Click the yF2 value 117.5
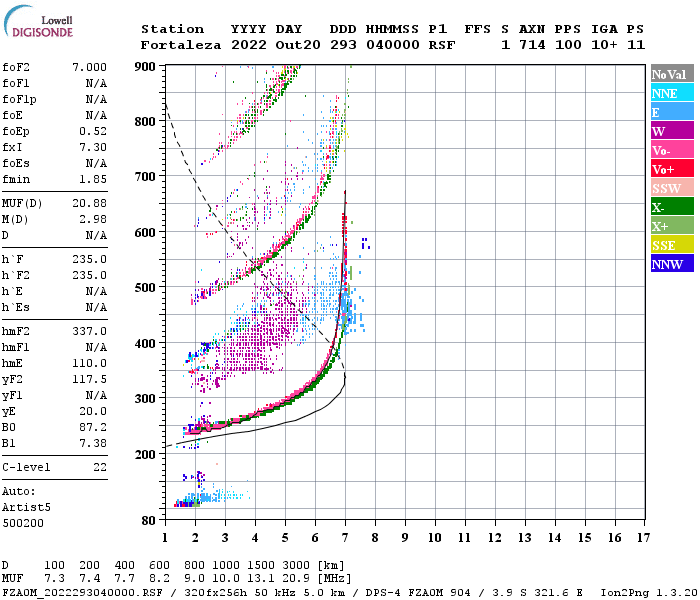The image size is (700, 600). pos(89,379)
